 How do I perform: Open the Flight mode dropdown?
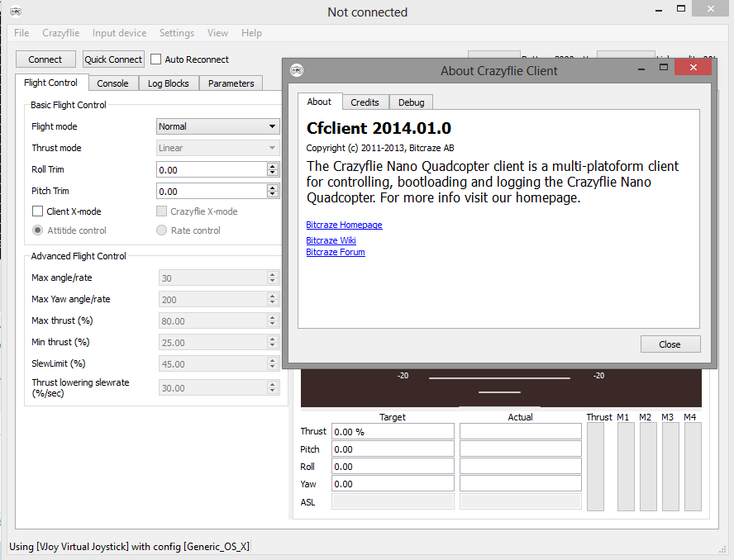pos(218,126)
